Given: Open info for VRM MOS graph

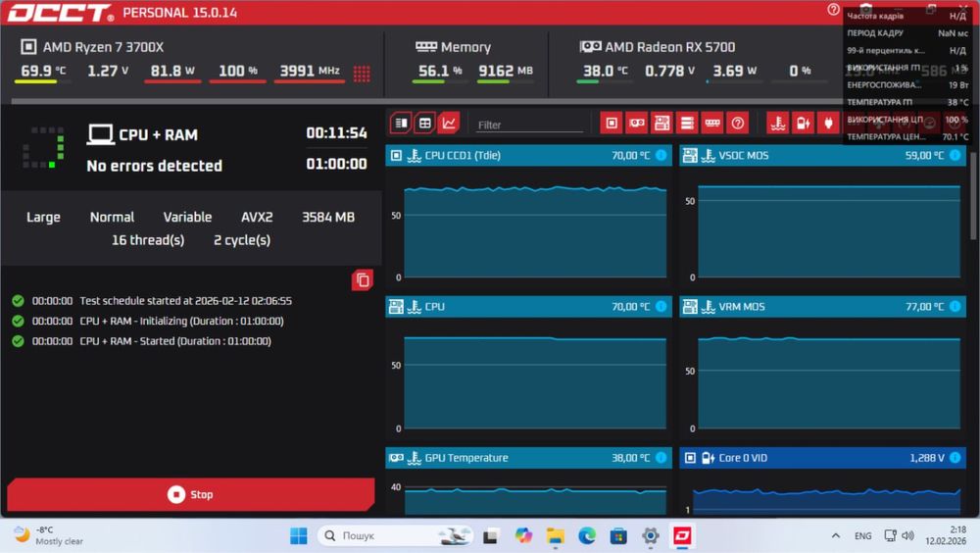Looking at the screenshot, I should point(955,307).
